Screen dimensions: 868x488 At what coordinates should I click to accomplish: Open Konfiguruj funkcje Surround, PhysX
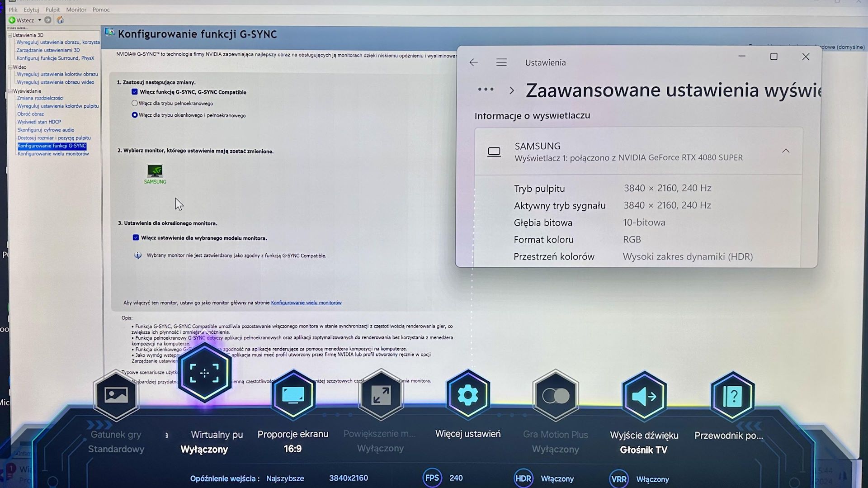pos(55,58)
